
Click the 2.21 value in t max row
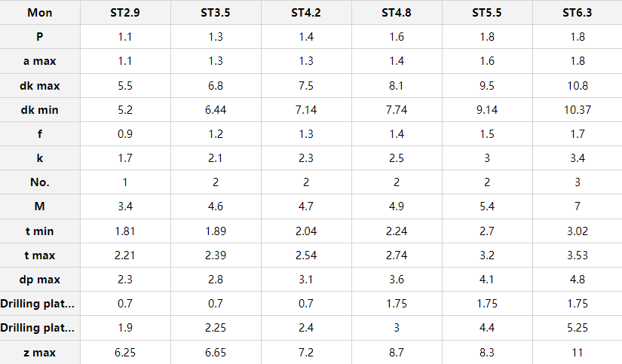click(x=125, y=255)
